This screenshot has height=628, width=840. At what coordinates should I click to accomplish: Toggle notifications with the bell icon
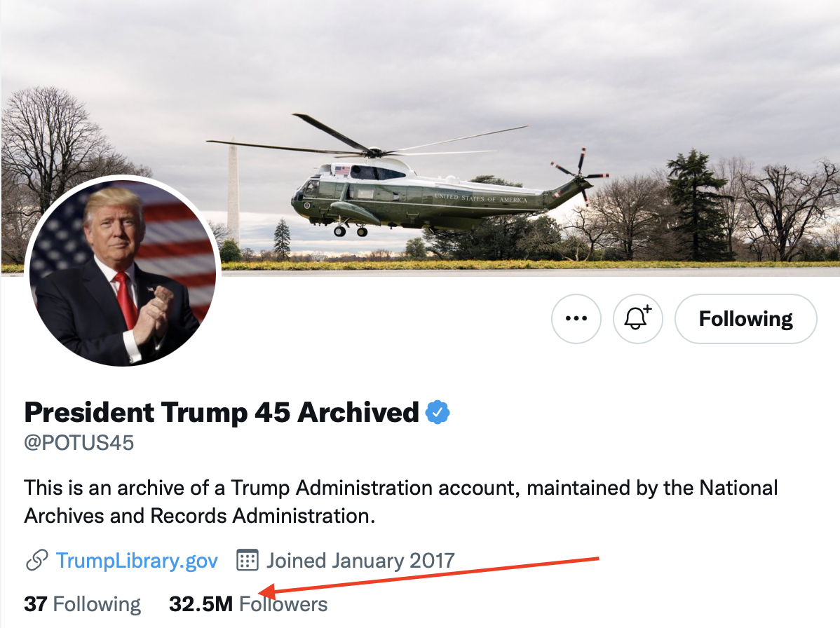tap(637, 319)
